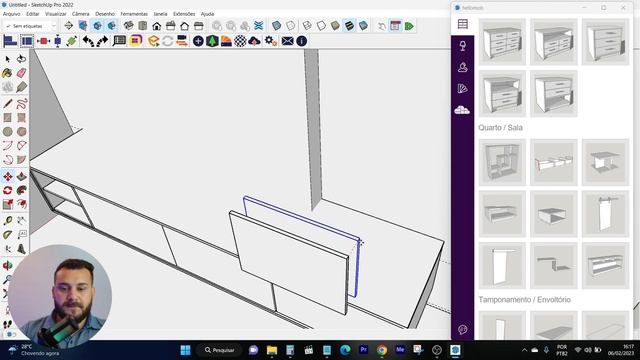Activate the Push/Pull tool
Image resolution: width=640 pixels, height=360 pixels.
[22, 176]
